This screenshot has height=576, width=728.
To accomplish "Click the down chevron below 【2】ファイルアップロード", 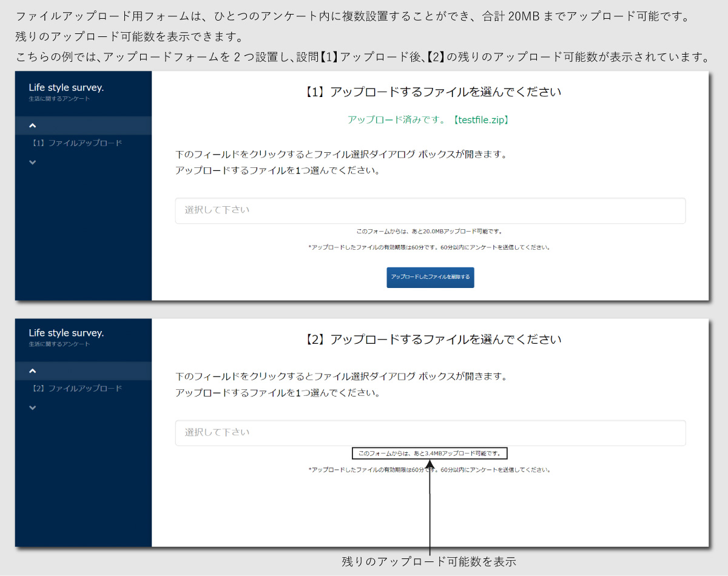I will [33, 407].
